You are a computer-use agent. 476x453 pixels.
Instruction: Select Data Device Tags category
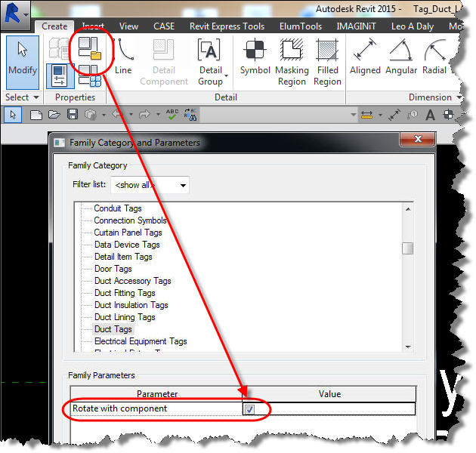(127, 245)
